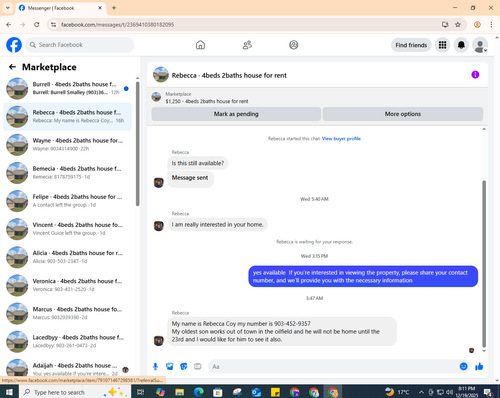Open Veronica conversation in list
500x398 pixels.
click(x=67, y=285)
